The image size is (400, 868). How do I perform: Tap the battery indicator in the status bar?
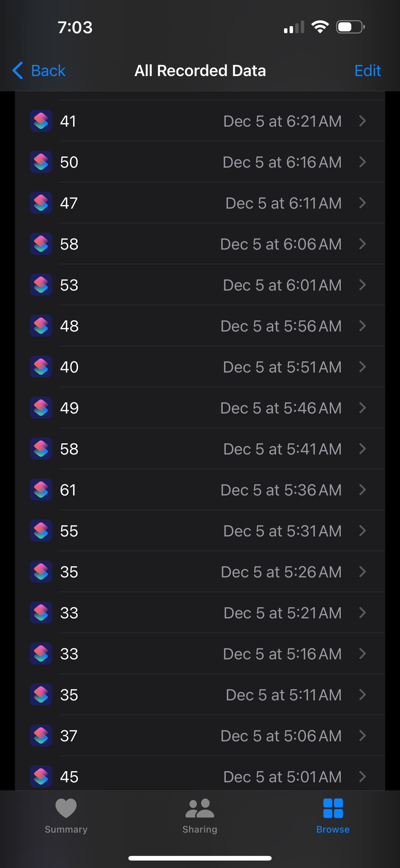coord(350,27)
